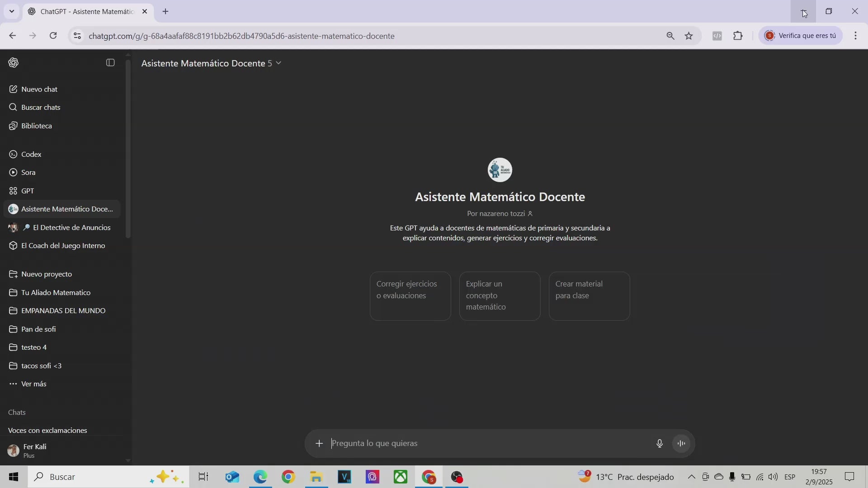Open File Explorer from taskbar
Viewport: 868px width, 488px height.
316,477
